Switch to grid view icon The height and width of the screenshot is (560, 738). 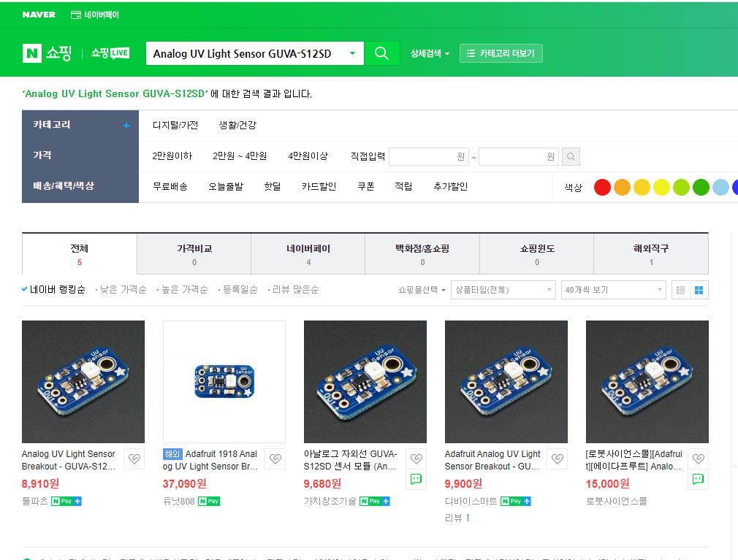click(x=699, y=290)
